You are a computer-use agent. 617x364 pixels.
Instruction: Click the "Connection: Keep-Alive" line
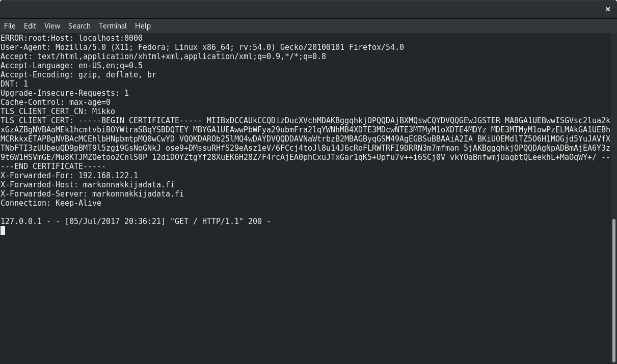click(x=51, y=203)
